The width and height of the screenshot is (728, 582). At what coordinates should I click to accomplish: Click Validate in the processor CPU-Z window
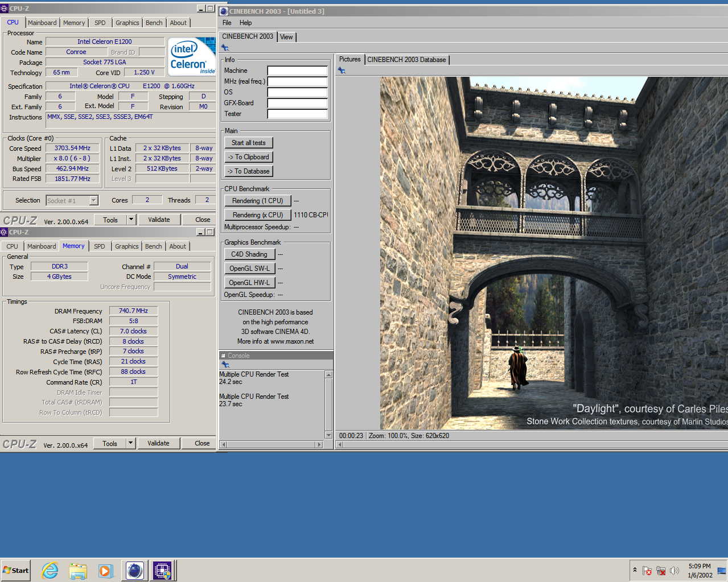pos(159,220)
